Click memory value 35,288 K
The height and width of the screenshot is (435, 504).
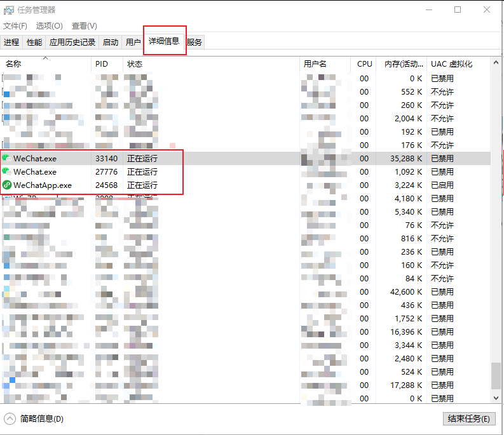point(406,158)
